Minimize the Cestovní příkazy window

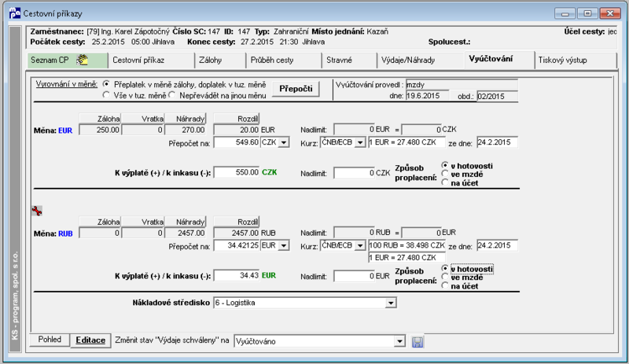coord(565,13)
